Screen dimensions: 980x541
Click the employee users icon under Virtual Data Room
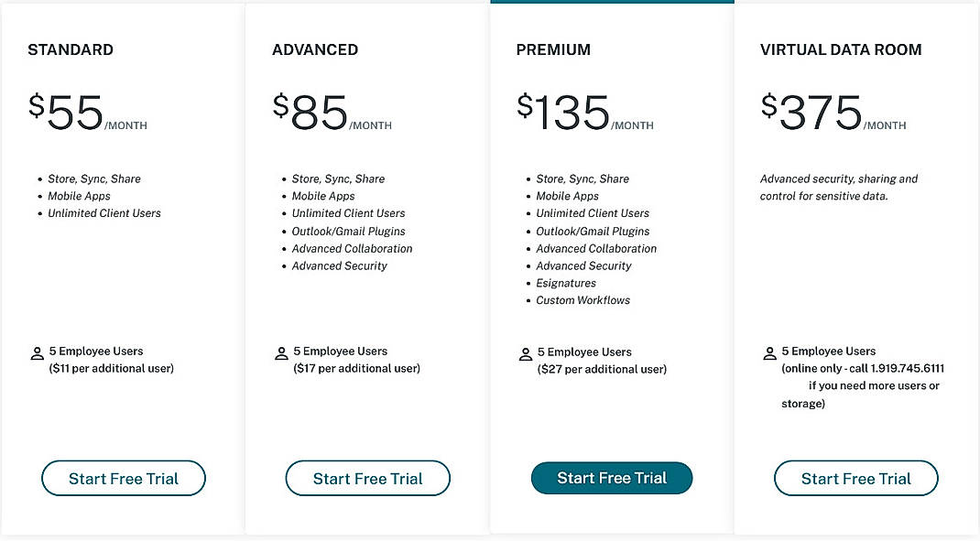(770, 352)
